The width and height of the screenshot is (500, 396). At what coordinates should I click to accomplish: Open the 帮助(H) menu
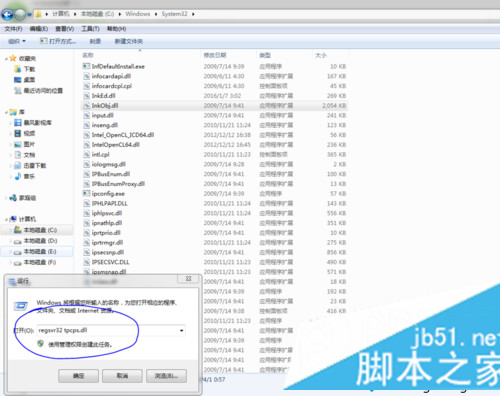click(116, 29)
